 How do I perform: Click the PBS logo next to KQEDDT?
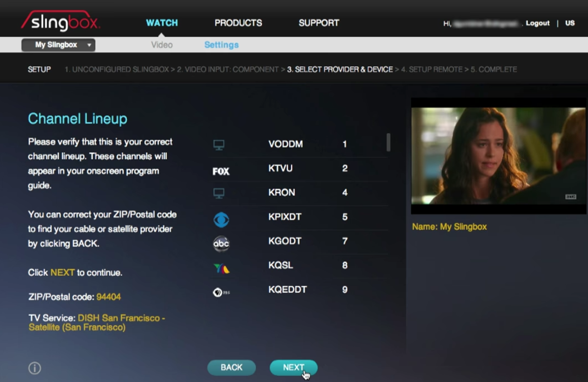(x=221, y=290)
